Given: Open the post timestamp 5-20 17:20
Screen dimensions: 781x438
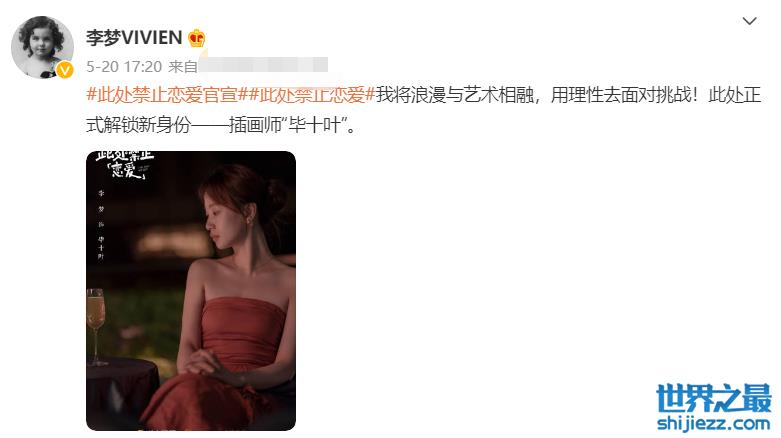Looking at the screenshot, I should (124, 66).
